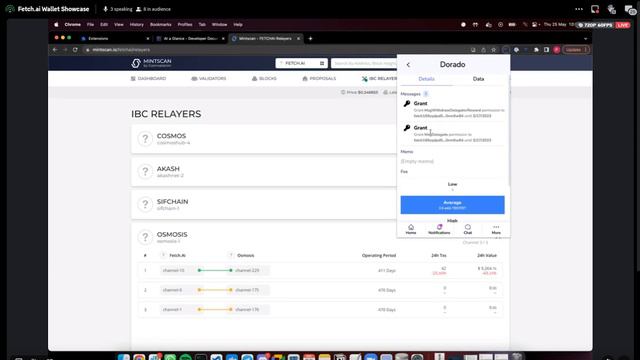Open the File menu in menu bar
The height and width of the screenshot is (360, 640).
(x=90, y=24)
